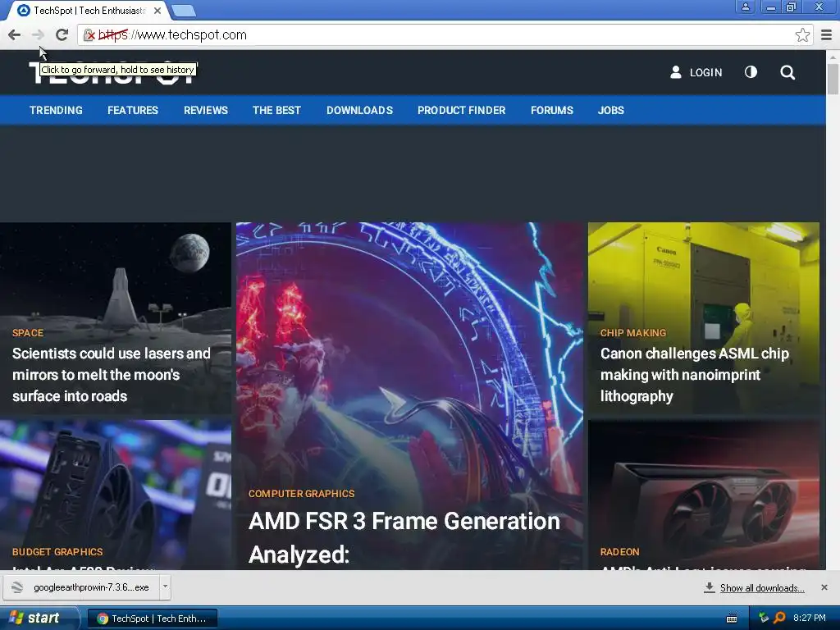Click the LOGIN link
The image size is (840, 630).
[706, 73]
